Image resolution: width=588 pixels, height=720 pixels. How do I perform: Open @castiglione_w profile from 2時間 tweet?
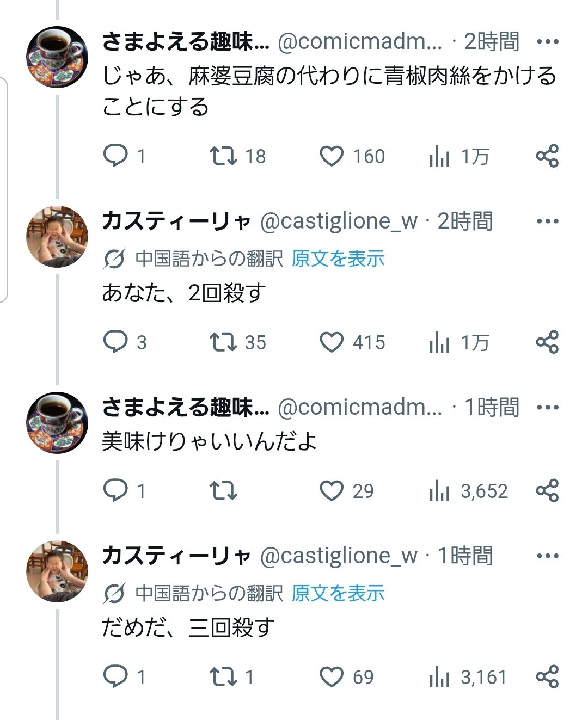pos(339,221)
